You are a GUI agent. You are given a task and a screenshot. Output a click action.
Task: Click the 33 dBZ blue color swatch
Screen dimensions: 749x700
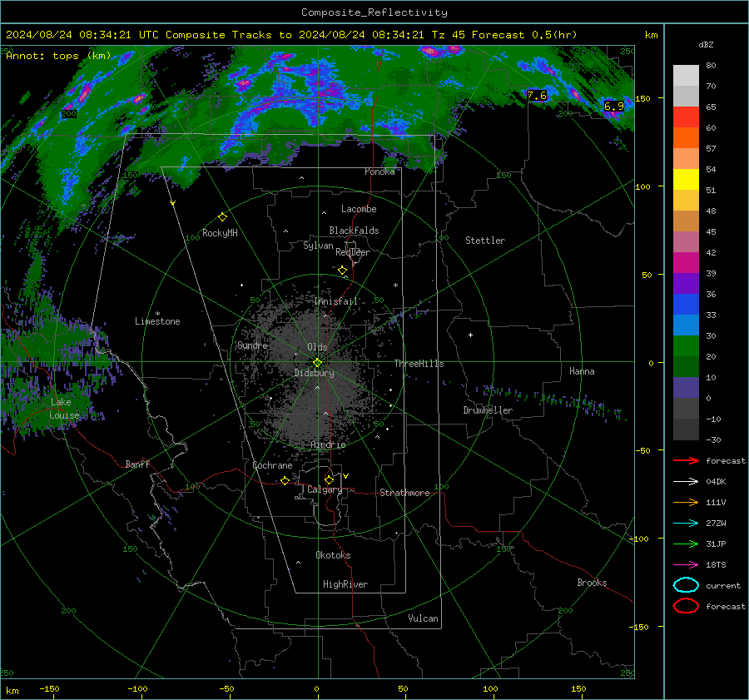(x=686, y=304)
